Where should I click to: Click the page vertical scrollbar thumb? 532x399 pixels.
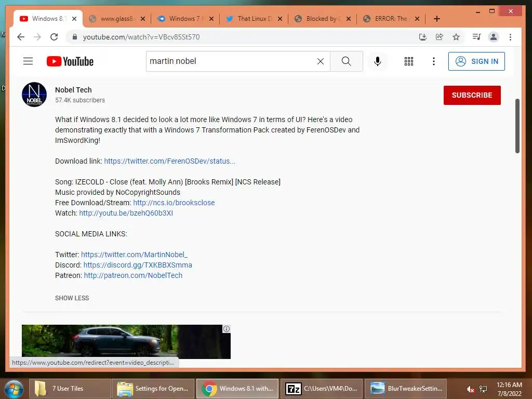point(517,126)
